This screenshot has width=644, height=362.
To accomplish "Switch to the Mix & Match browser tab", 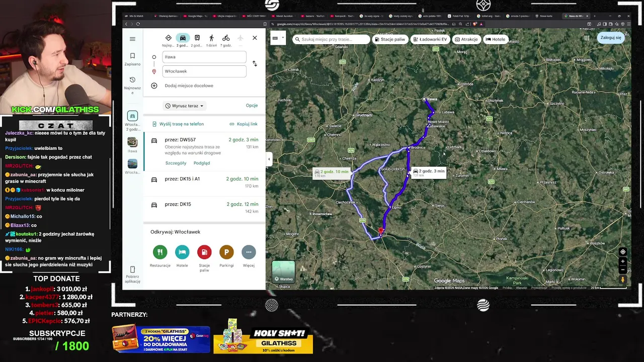I will click(x=136, y=16).
